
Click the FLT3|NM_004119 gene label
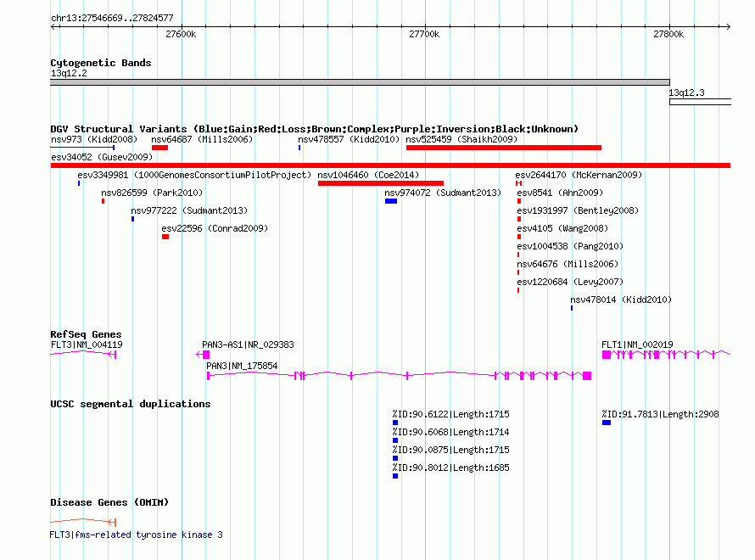(x=87, y=344)
